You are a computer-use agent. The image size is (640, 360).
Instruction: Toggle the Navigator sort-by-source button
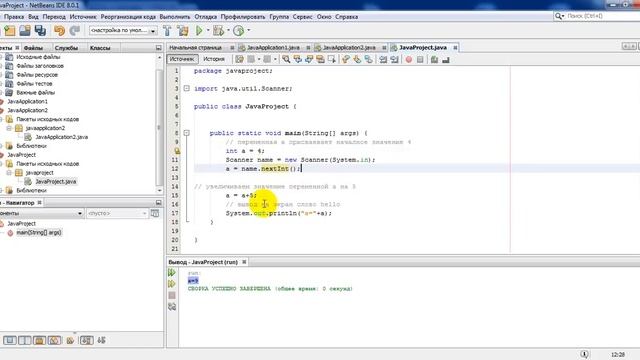click(86, 340)
